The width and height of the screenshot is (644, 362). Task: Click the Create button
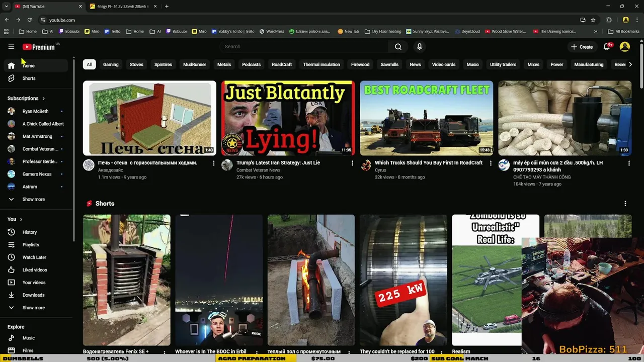click(582, 47)
